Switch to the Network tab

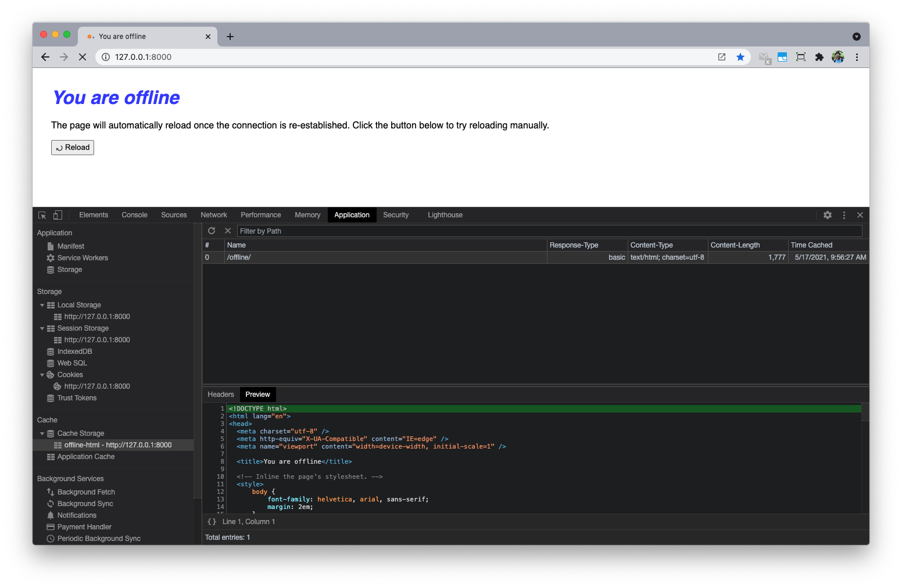coord(213,215)
